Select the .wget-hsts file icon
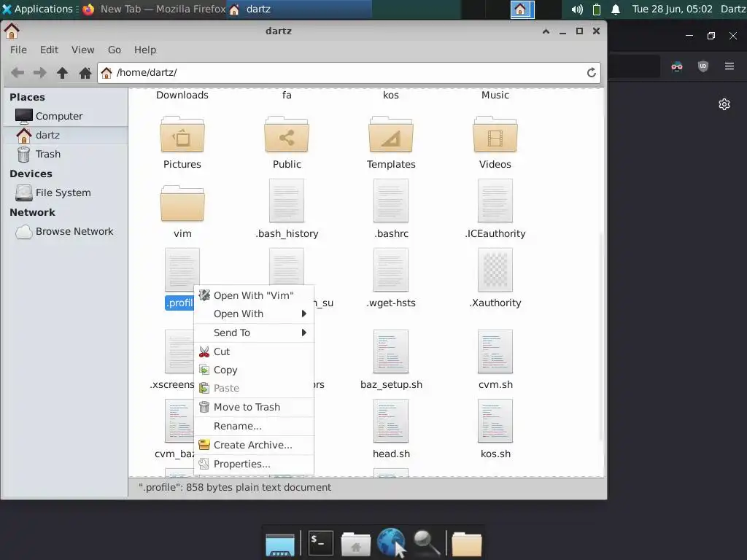This screenshot has width=747, height=560. [391, 270]
